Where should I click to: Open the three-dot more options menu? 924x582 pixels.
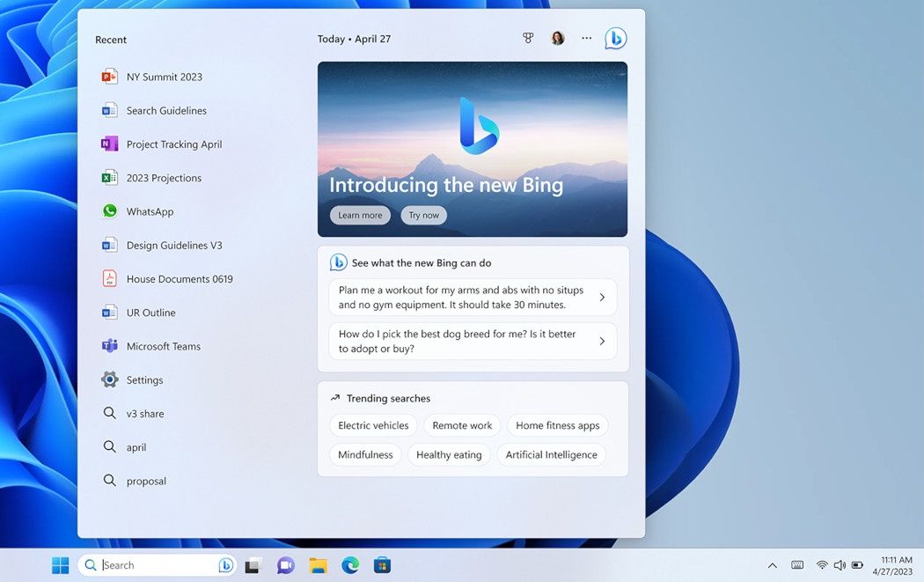tap(586, 39)
